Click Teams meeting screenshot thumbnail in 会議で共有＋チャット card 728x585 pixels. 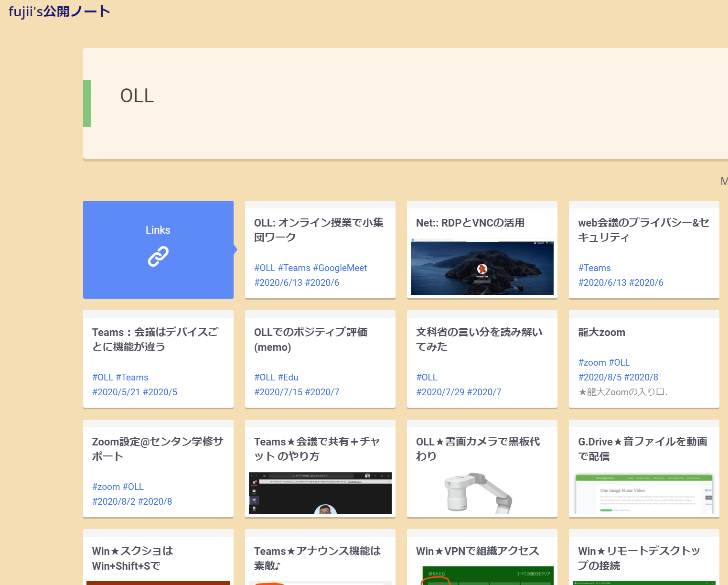pos(320,493)
